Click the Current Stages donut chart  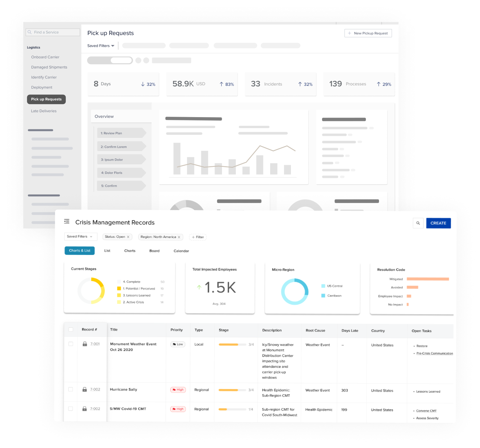(x=91, y=291)
